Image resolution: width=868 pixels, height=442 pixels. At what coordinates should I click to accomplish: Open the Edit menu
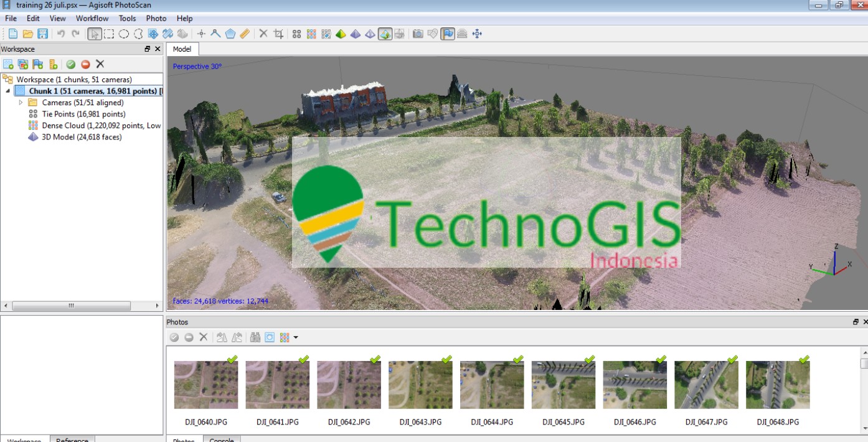(33, 19)
